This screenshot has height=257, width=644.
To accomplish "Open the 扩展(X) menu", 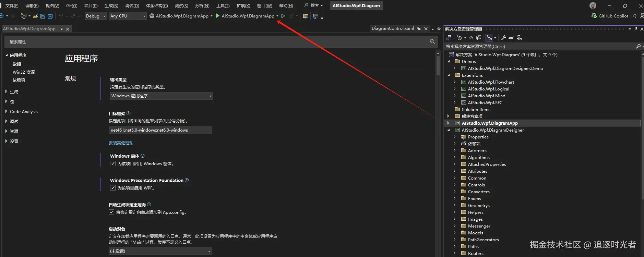I will pyautogui.click(x=243, y=6).
